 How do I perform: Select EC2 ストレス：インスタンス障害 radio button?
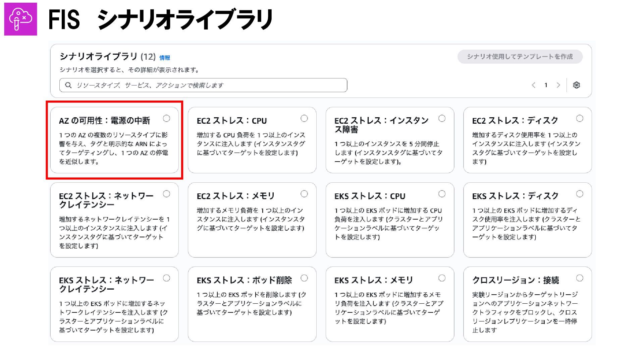point(442,118)
